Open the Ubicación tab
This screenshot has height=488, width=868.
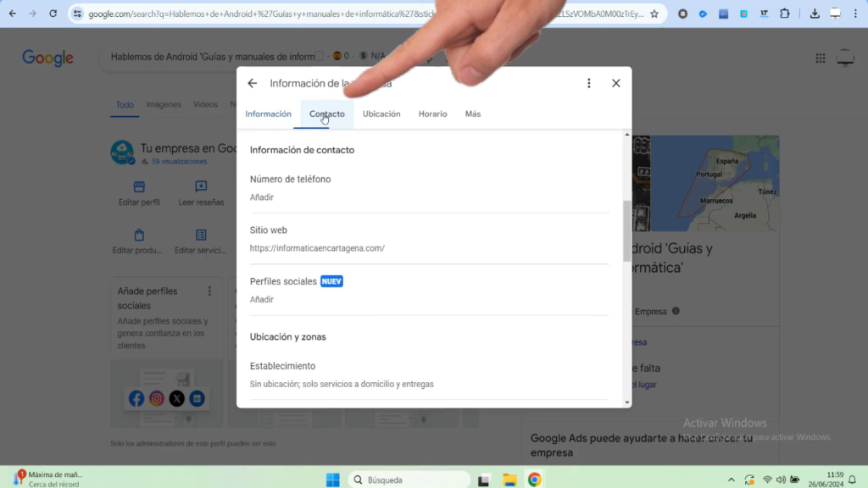381,114
